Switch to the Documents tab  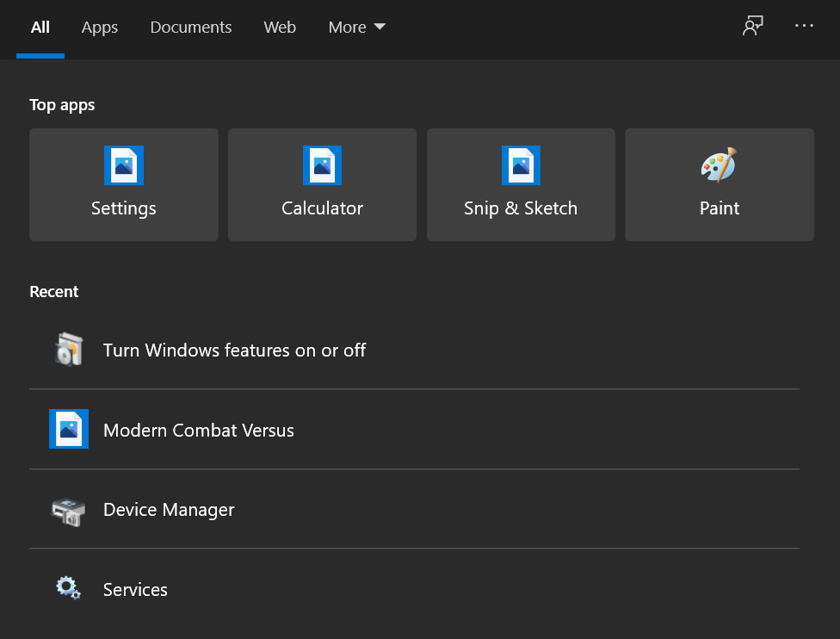coord(190,27)
